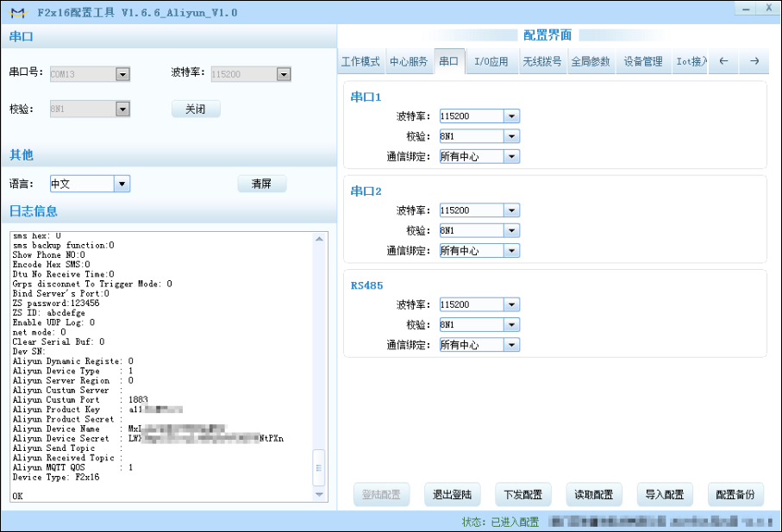
Task: Click the 读取配置 button
Action: pyautogui.click(x=593, y=495)
